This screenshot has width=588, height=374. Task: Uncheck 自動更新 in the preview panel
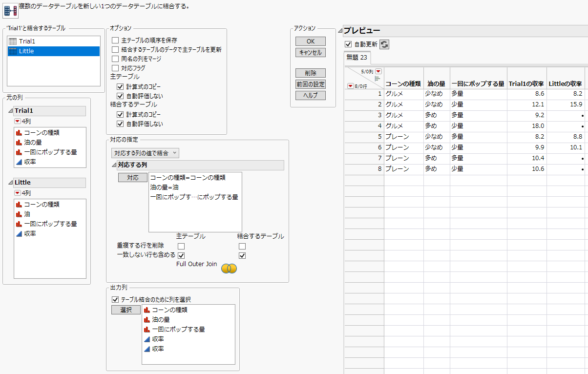[x=349, y=43]
